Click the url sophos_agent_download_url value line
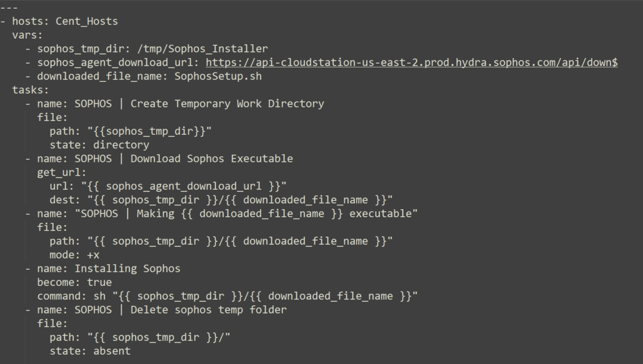This screenshot has width=643, height=364. point(168,186)
